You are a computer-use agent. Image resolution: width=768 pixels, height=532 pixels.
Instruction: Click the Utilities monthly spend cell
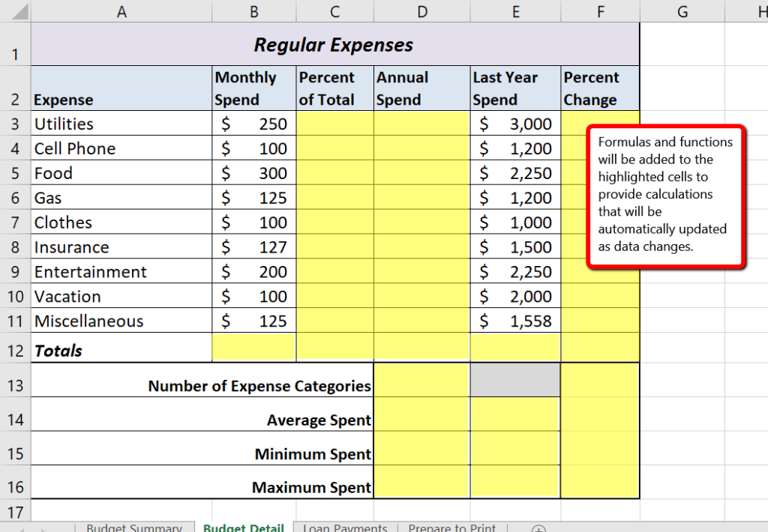(254, 124)
